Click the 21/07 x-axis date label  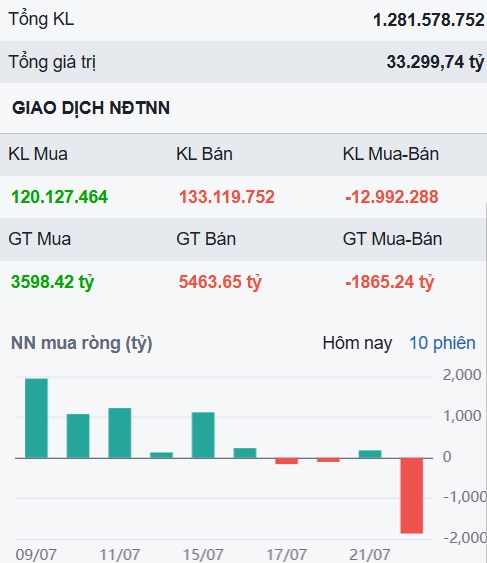[x=370, y=555]
